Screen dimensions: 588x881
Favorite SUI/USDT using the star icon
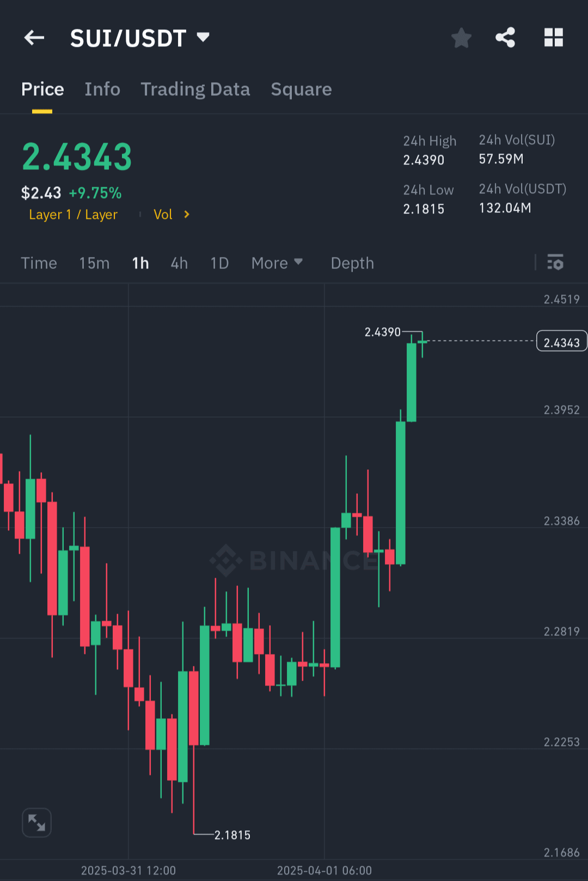tap(461, 38)
